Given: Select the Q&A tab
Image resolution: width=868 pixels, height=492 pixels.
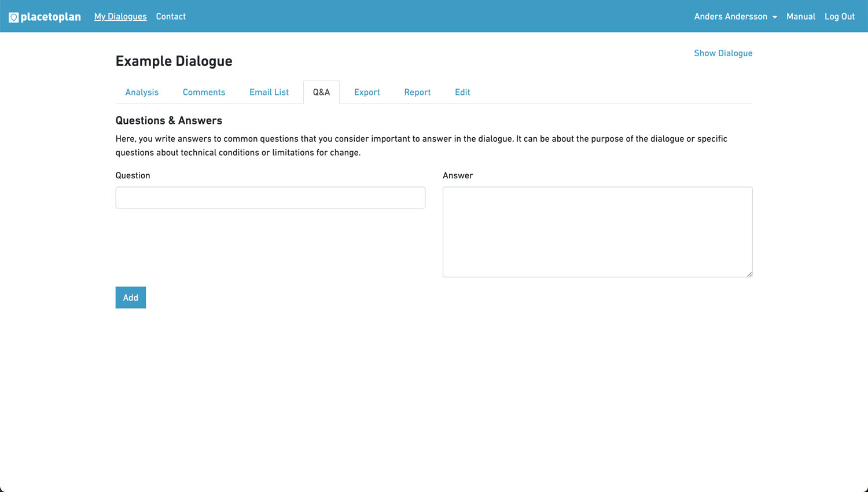Looking at the screenshot, I should point(321,93).
